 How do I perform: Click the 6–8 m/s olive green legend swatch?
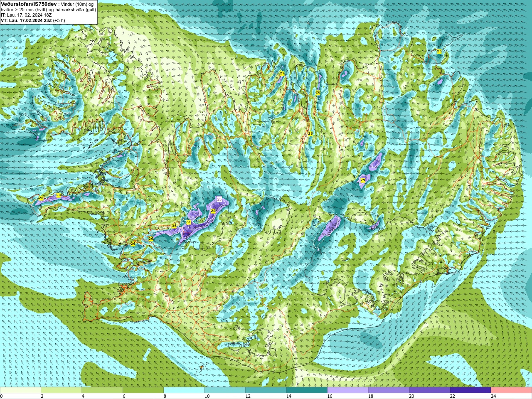143,390
